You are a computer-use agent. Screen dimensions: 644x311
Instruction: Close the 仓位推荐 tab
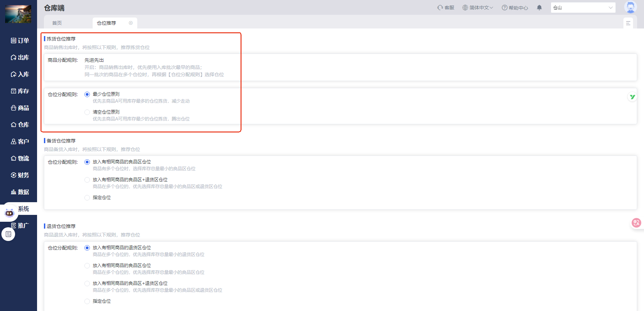[131, 23]
